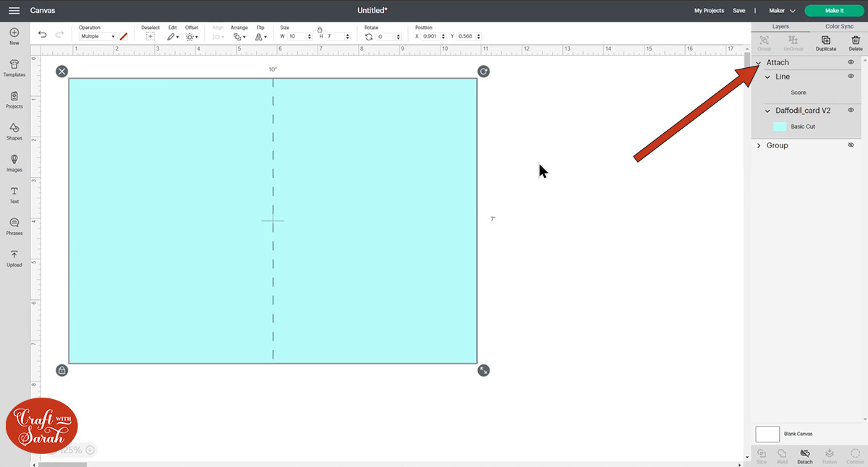
Task: Click the Height size input field
Action: coord(339,36)
